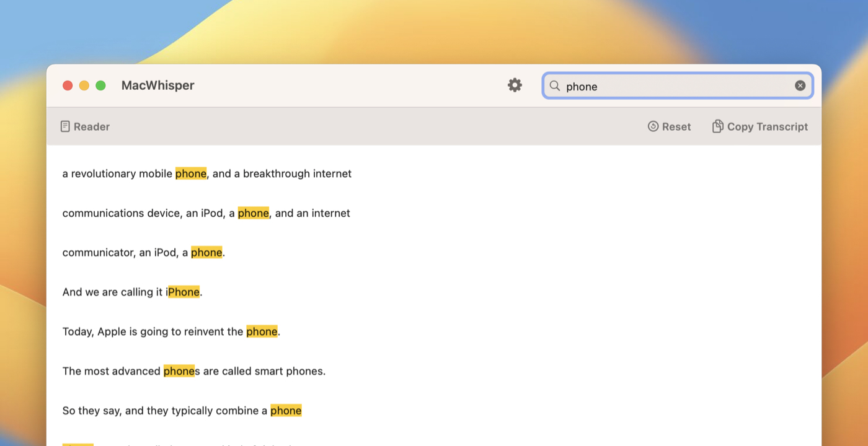Activate Copy Transcript
Image resolution: width=868 pixels, height=446 pixels.
tap(768, 126)
